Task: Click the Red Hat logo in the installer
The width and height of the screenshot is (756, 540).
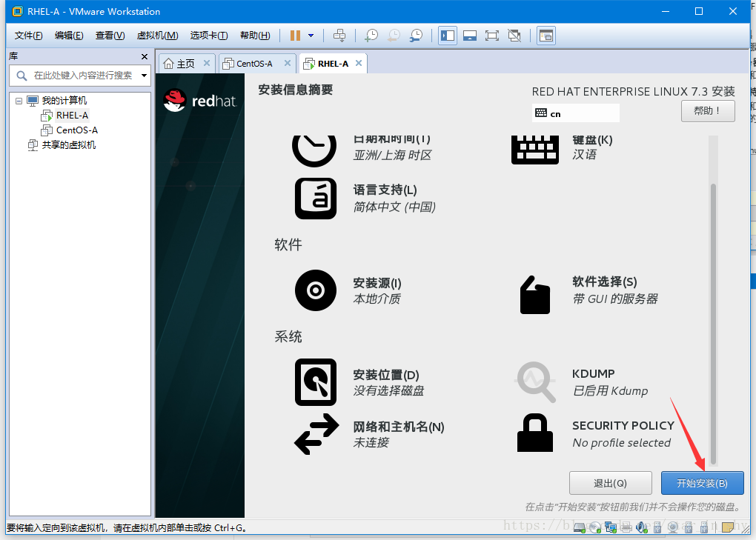Action: [x=200, y=101]
